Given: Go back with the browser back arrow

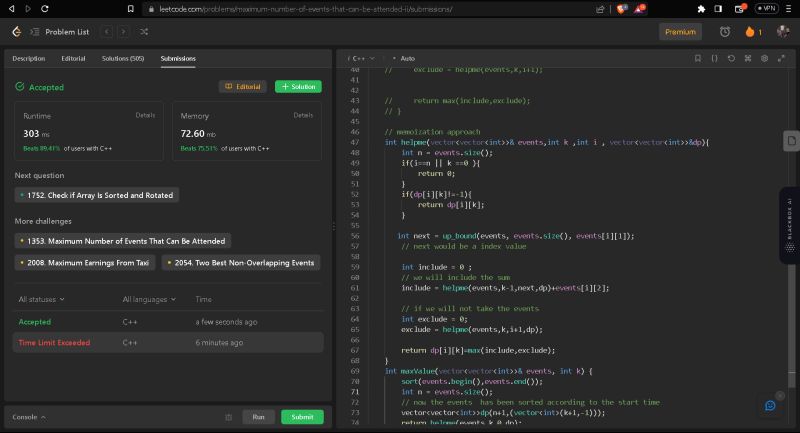Looking at the screenshot, I should coord(11,9).
